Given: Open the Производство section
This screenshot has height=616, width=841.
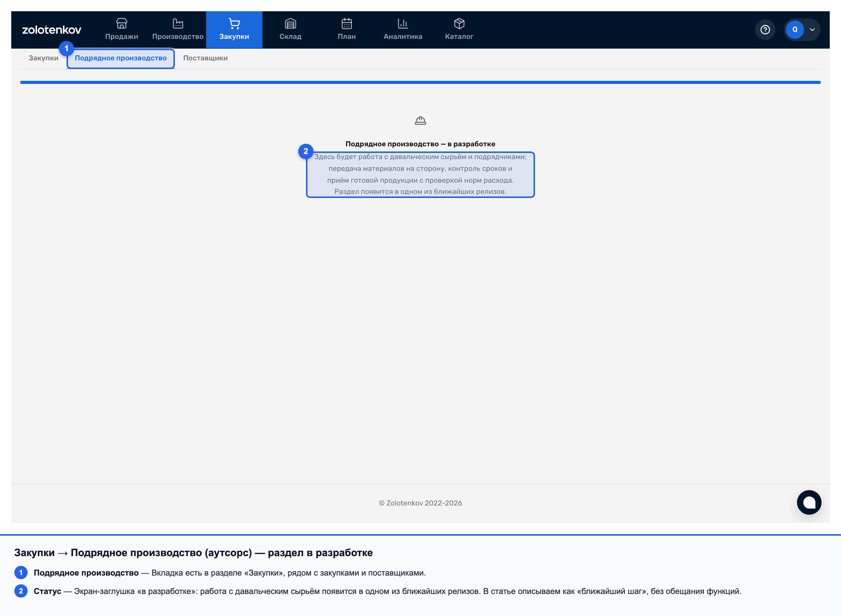Looking at the screenshot, I should tap(178, 29).
